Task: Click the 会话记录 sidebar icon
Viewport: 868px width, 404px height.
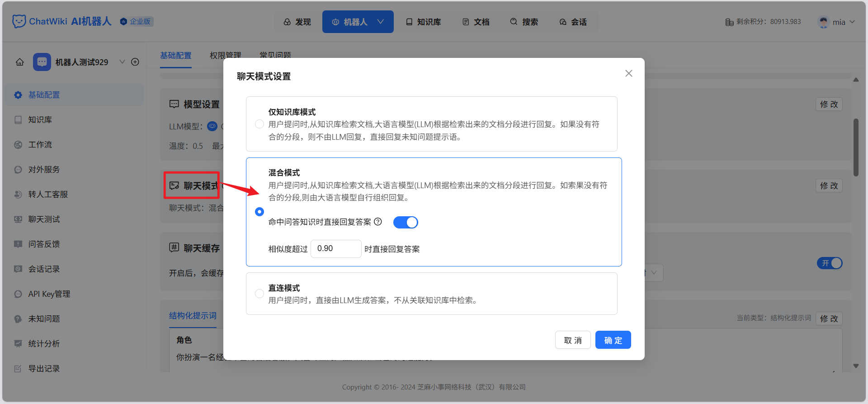Action: (18, 269)
